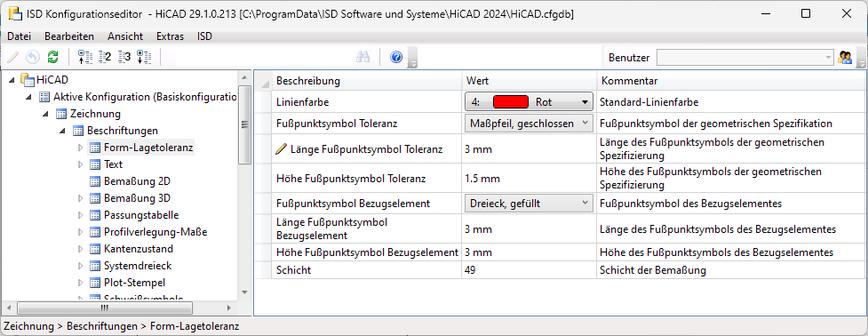Click tree scrollbar down arrow

pos(244,292)
